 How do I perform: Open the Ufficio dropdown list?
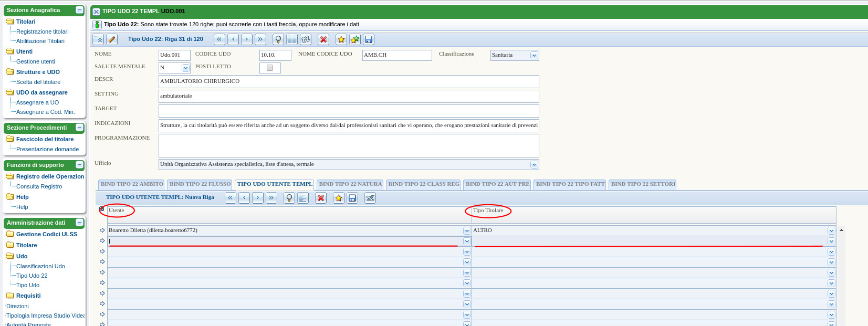[534, 165]
